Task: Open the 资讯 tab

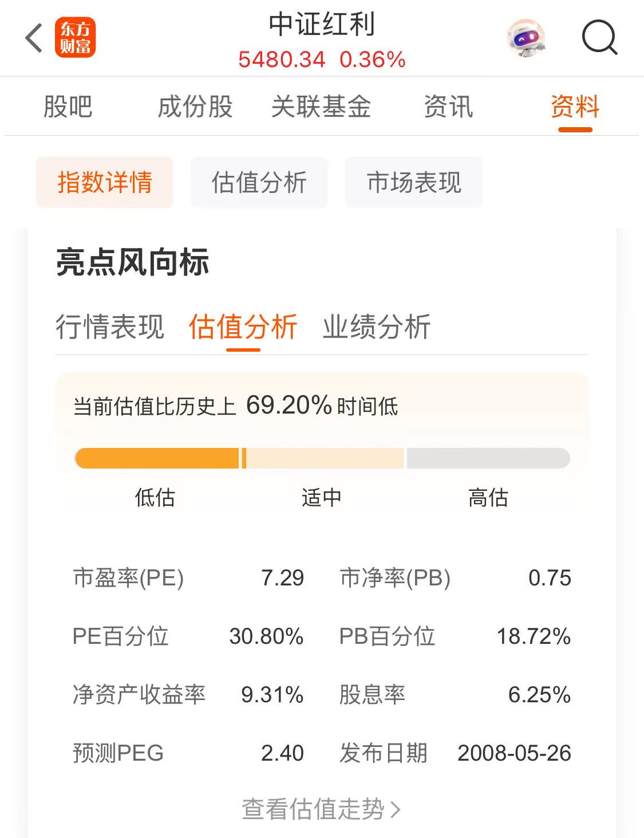Action: (x=448, y=107)
